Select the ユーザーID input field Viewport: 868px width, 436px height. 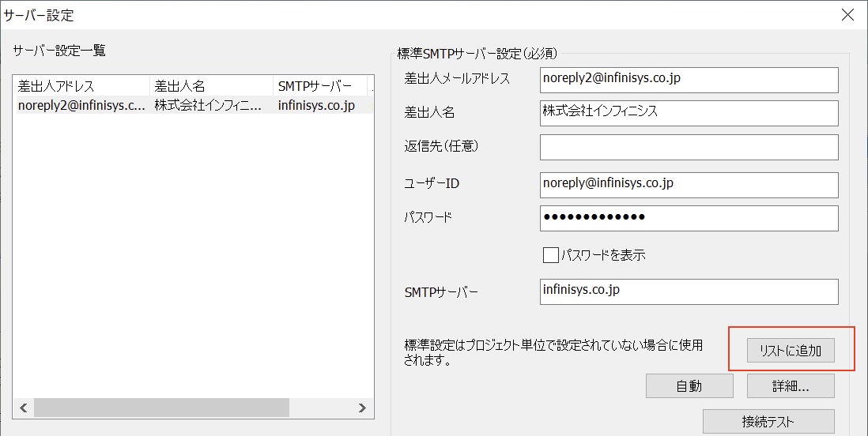pyautogui.click(x=688, y=184)
